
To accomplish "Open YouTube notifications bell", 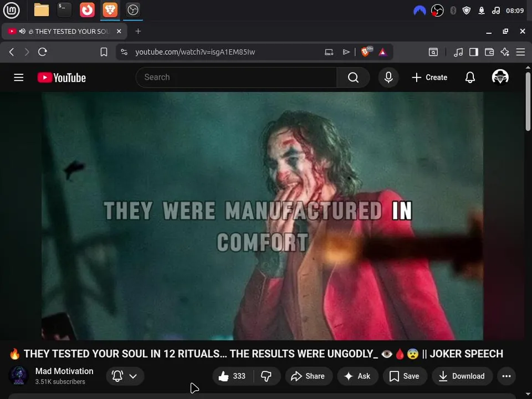I will click(x=470, y=78).
